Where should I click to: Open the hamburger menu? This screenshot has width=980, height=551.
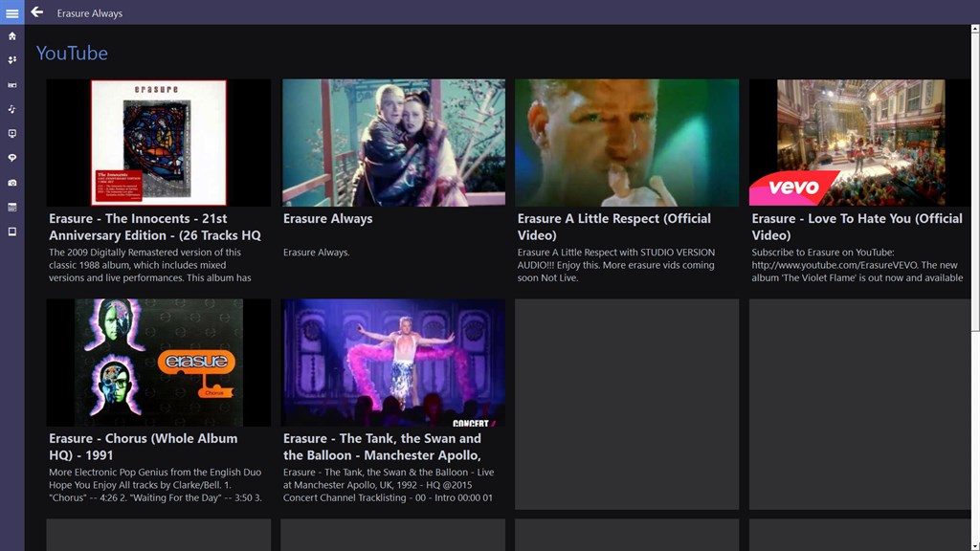(x=11, y=12)
